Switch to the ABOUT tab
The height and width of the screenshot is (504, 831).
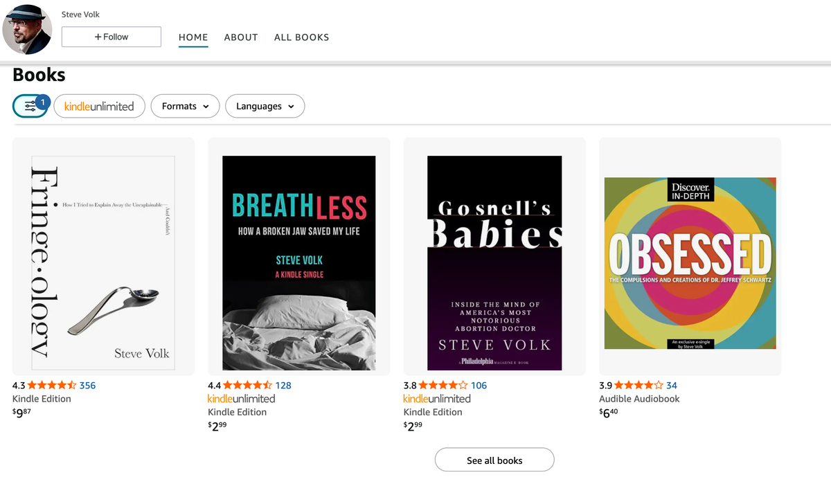coord(241,37)
